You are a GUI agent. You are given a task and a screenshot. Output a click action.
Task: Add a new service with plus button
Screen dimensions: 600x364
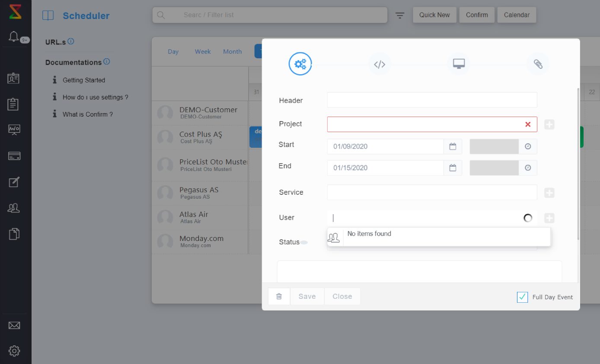coord(549,193)
